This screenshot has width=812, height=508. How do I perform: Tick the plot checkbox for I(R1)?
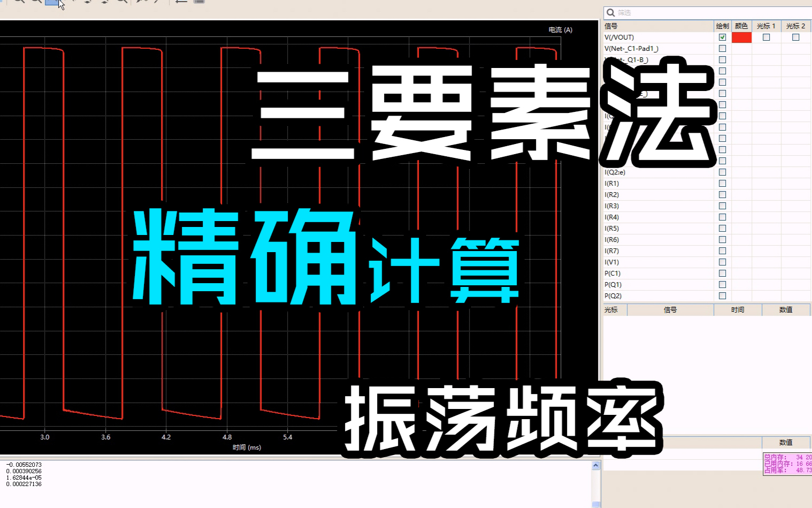pos(722,184)
